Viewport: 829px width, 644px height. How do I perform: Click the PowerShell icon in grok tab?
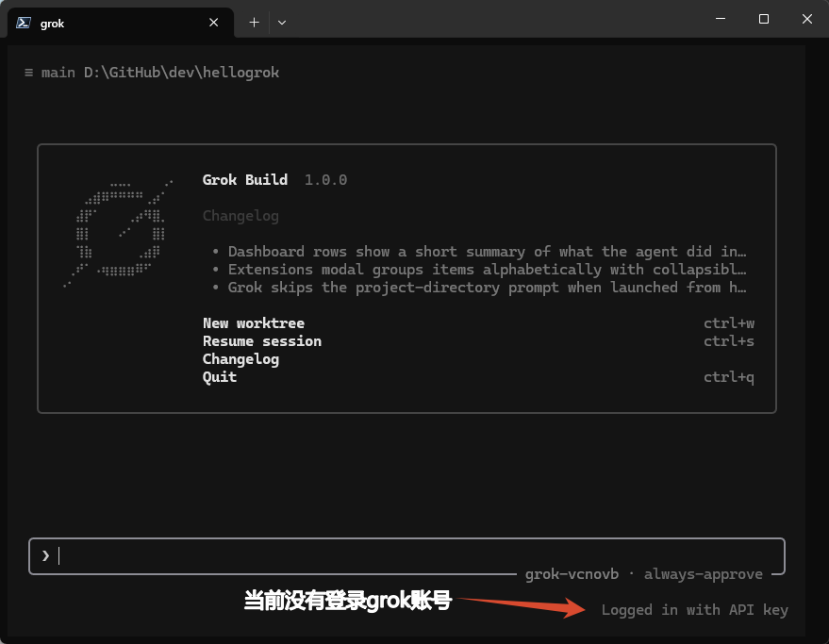24,23
